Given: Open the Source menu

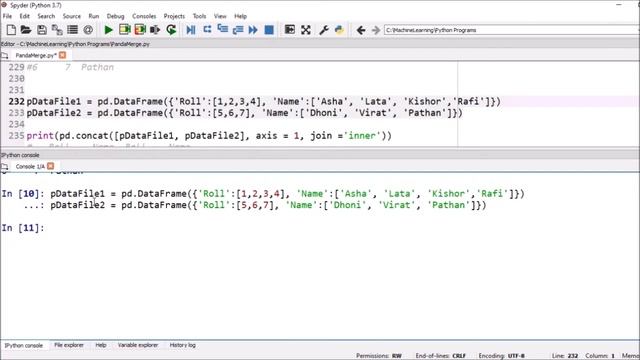Looking at the screenshot, I should point(71,16).
